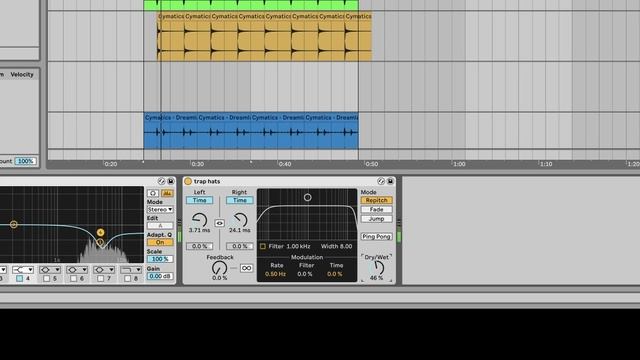
Task: Open filter type dropdown for band 6
Action: (x=77, y=270)
